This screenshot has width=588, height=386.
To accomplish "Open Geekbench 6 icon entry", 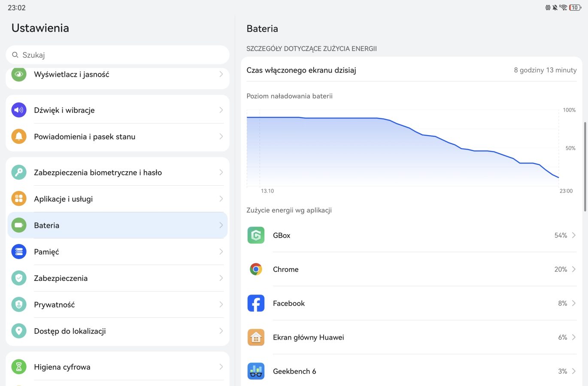I will (256, 371).
